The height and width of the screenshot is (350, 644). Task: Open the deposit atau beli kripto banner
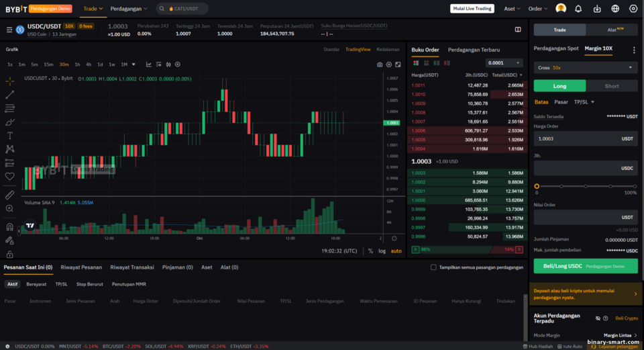coord(586,294)
